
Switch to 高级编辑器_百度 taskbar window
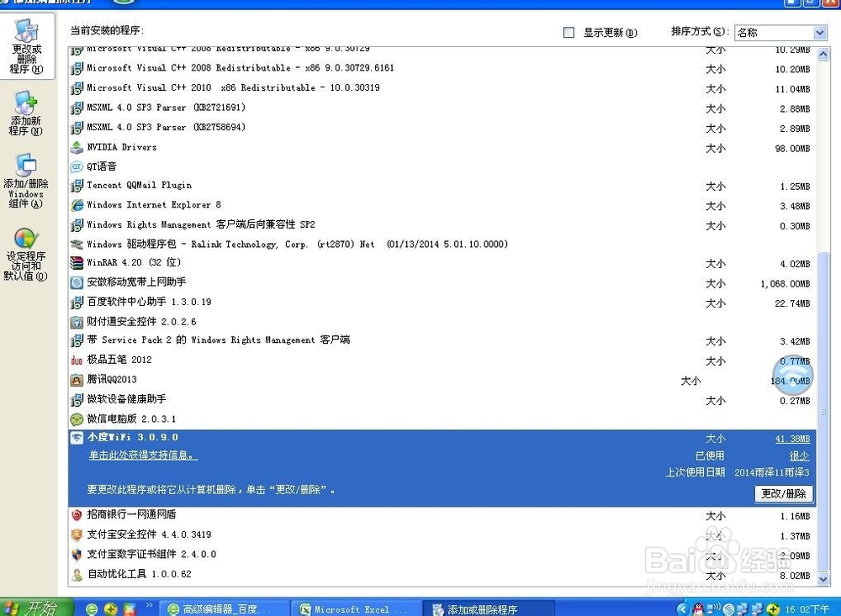click(x=225, y=609)
